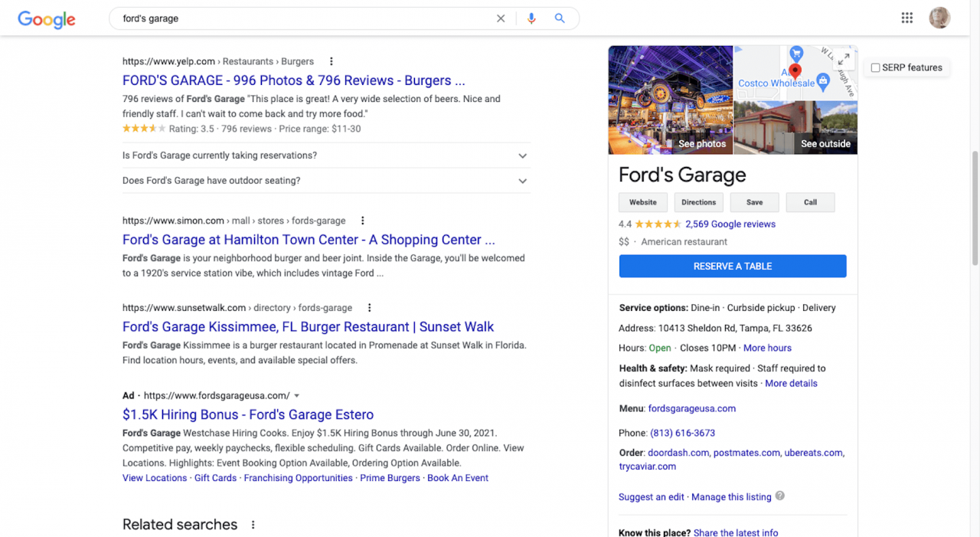
Task: Expand the reservations question chevron
Action: (x=522, y=156)
